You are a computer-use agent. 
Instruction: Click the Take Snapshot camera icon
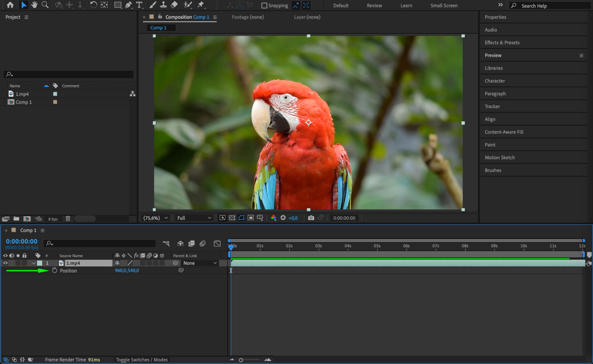[311, 218]
